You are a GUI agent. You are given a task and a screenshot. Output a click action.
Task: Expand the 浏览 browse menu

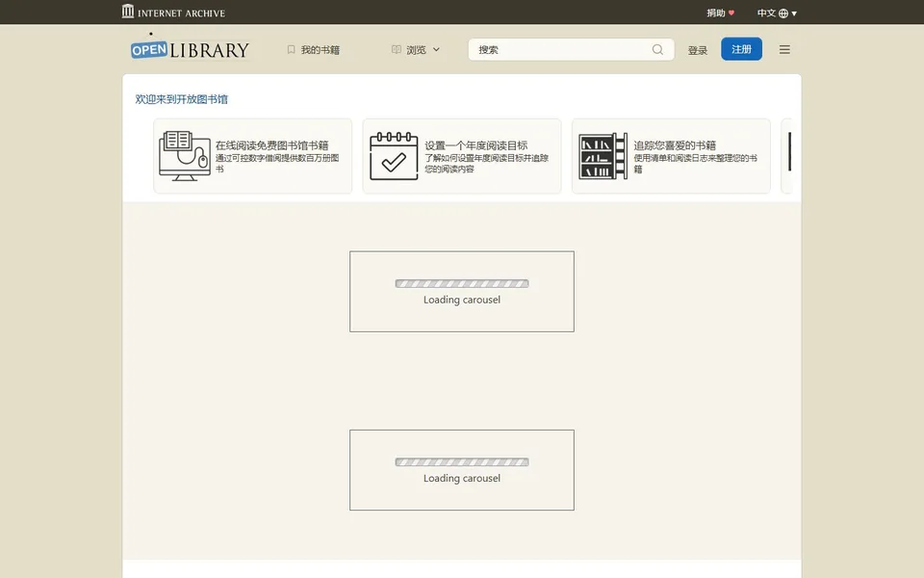coord(416,50)
